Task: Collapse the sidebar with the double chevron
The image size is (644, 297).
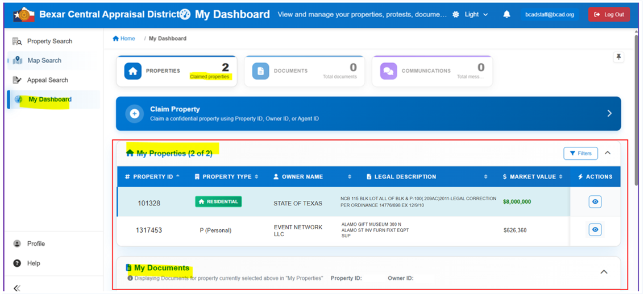Action: tap(17, 288)
